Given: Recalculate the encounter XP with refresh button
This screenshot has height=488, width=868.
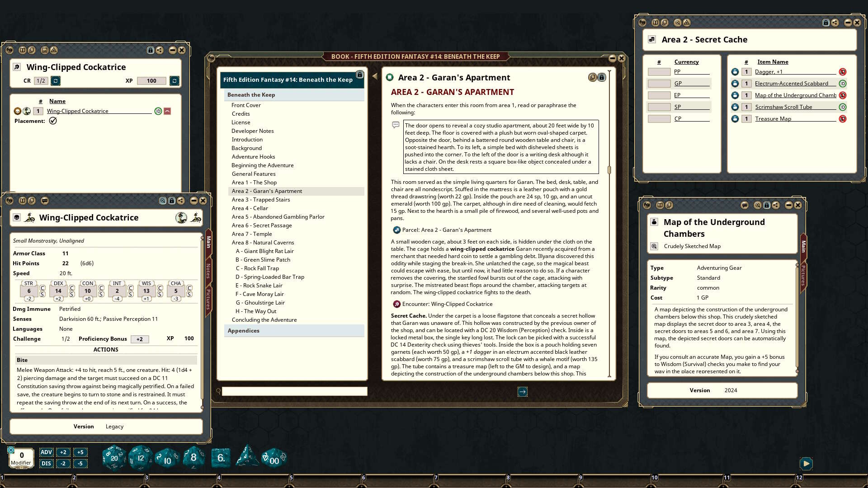Looking at the screenshot, I should [175, 81].
